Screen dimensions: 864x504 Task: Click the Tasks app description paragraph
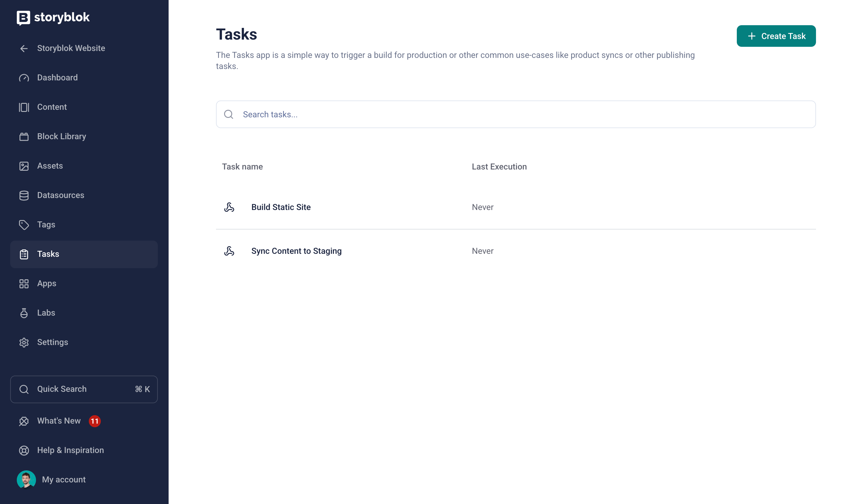pyautogui.click(x=455, y=61)
